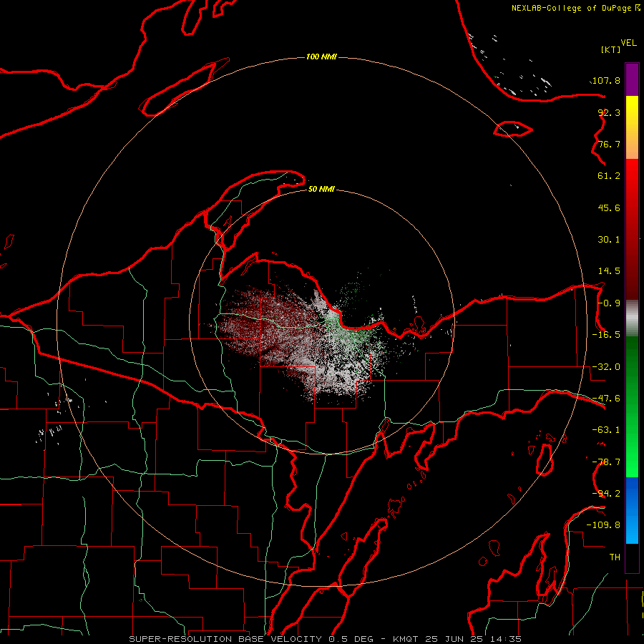Click the -63.1 velocity scale value
This screenshot has width=644, height=644.
point(606,430)
